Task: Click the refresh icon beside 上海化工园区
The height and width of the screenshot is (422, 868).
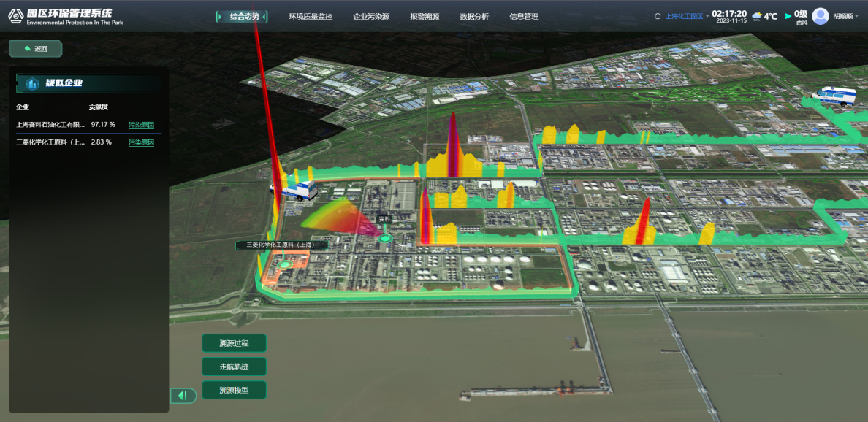Action: (x=658, y=16)
